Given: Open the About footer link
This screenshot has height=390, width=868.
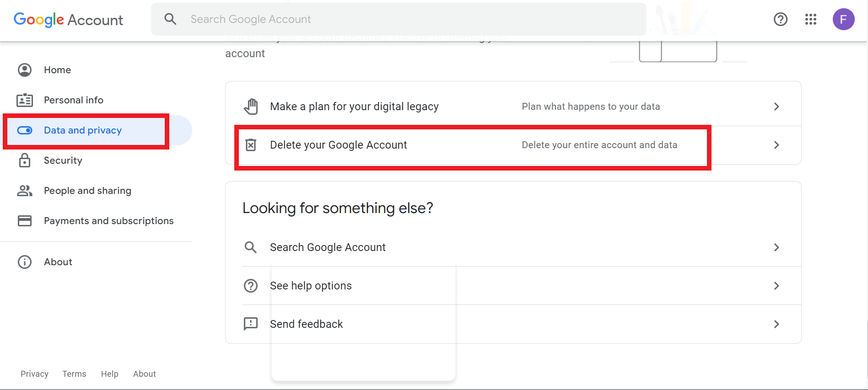Looking at the screenshot, I should coord(145,374).
